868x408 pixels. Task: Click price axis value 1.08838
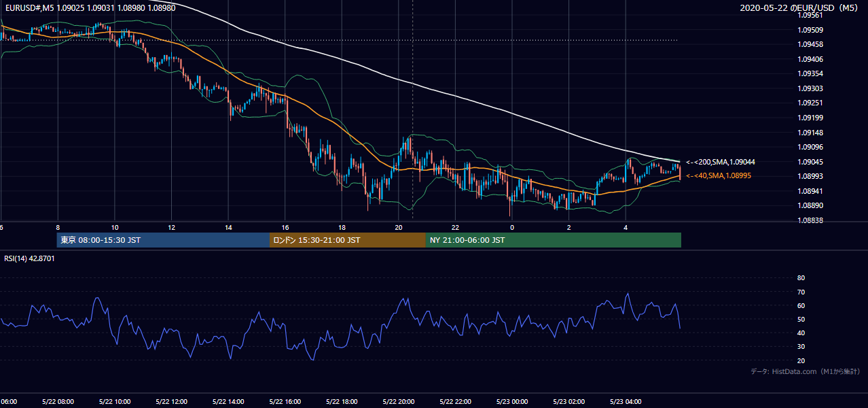[x=810, y=220]
